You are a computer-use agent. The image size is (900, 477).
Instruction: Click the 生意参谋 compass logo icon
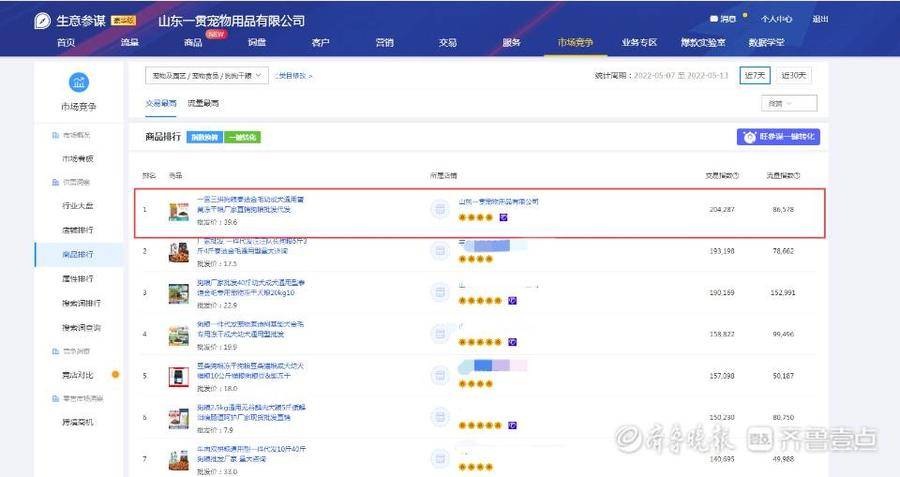pyautogui.click(x=42, y=21)
